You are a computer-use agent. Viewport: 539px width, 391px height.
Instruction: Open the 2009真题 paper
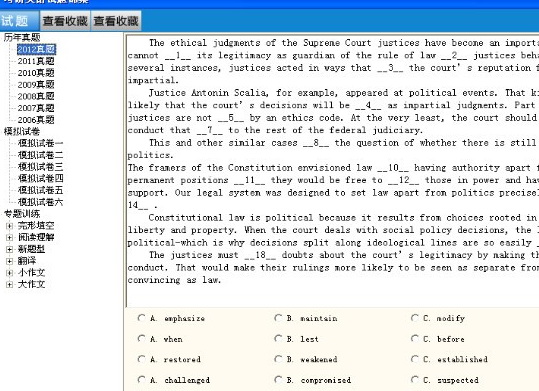[36, 85]
